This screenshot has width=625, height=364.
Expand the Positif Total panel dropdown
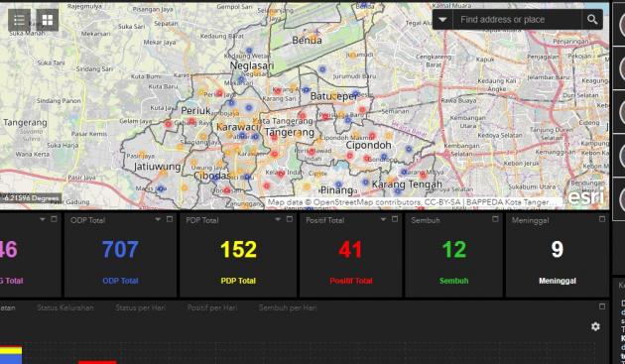[x=383, y=219]
